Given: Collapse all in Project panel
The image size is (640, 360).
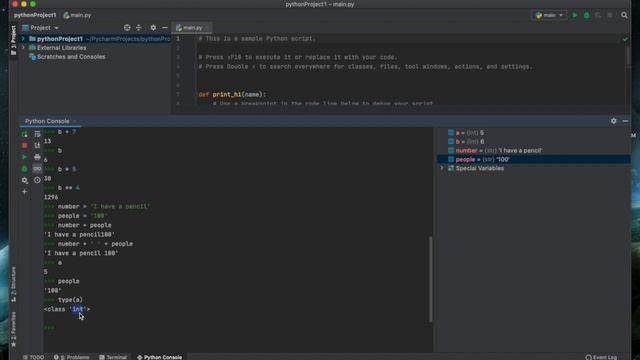Looking at the screenshot, I should (139, 28).
